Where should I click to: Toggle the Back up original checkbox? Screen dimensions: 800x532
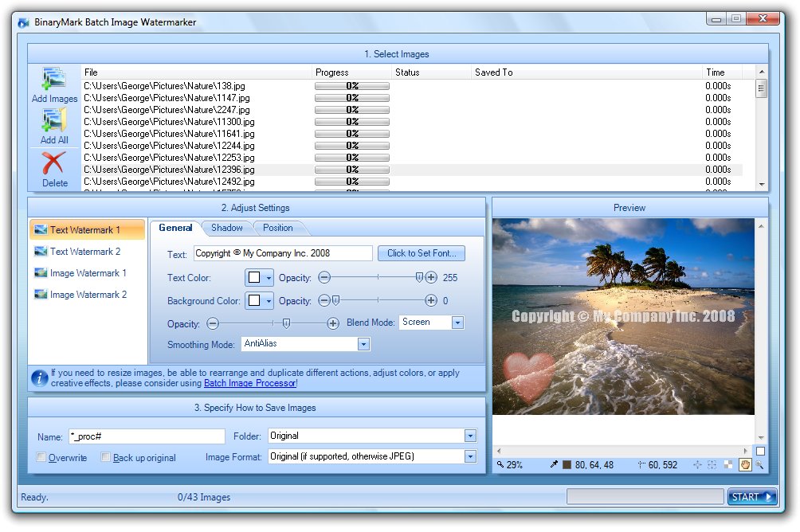click(x=106, y=458)
